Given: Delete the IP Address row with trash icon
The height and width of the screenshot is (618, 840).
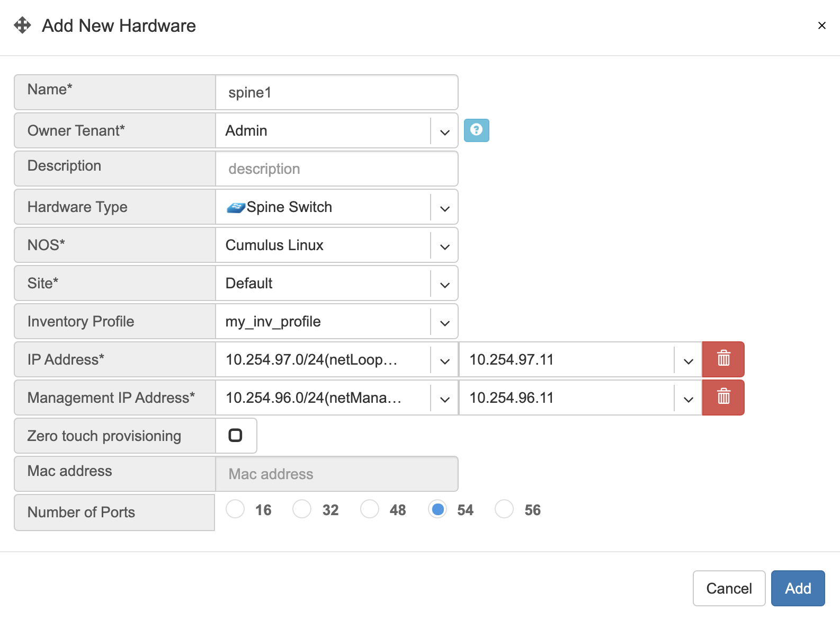Looking at the screenshot, I should point(723,359).
